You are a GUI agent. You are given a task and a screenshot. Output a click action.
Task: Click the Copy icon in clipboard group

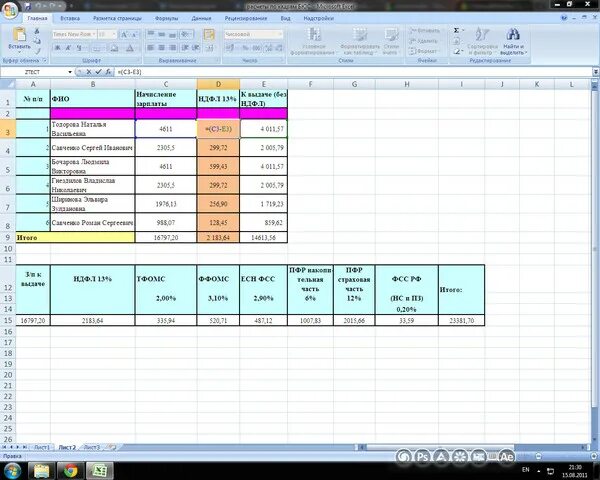click(37, 41)
